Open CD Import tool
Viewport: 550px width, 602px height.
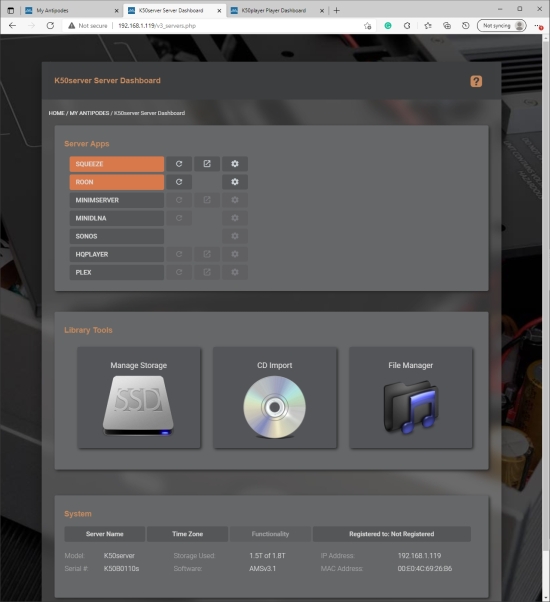coord(275,398)
